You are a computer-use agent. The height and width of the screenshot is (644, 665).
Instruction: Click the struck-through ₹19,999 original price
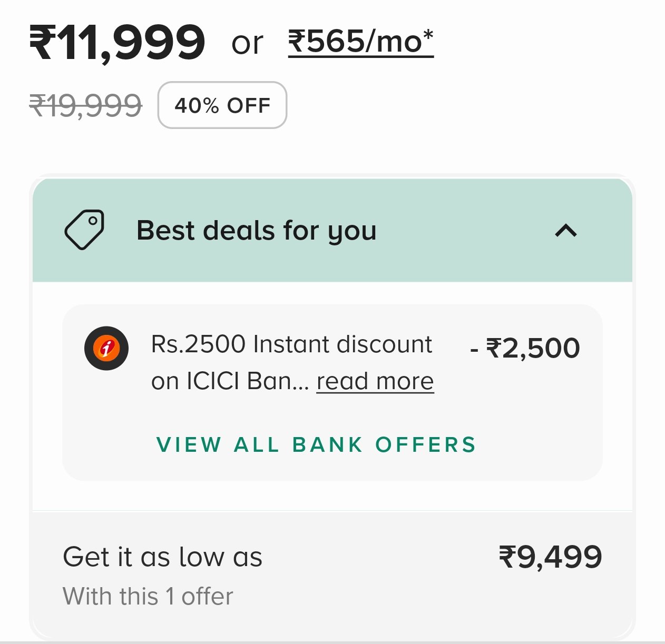[x=85, y=105]
